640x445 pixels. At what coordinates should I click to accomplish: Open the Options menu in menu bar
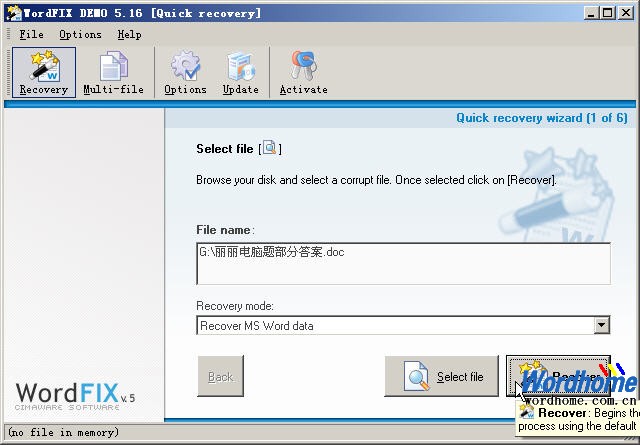80,35
